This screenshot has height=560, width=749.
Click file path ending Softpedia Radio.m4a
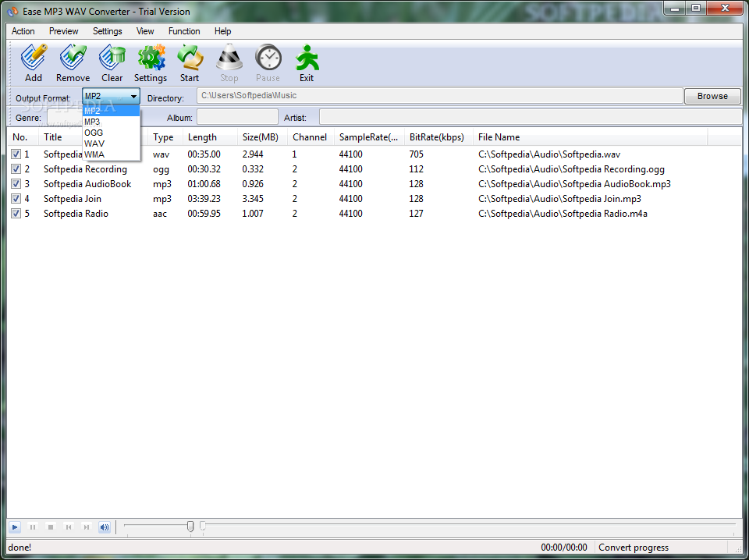point(563,214)
